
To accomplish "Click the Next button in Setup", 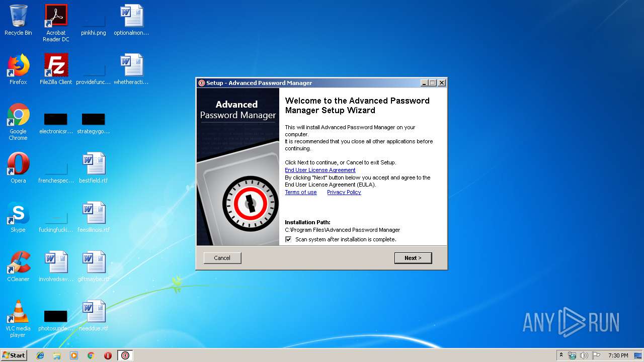I will (413, 258).
